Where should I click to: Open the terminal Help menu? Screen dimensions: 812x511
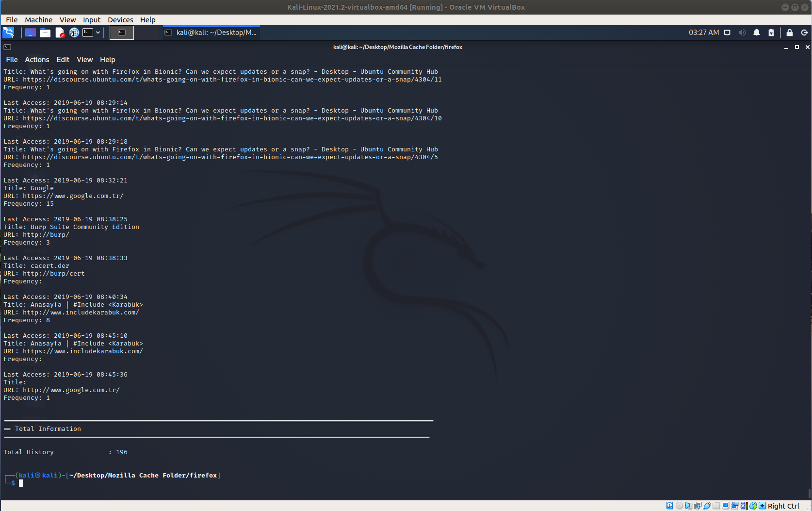pyautogui.click(x=108, y=60)
